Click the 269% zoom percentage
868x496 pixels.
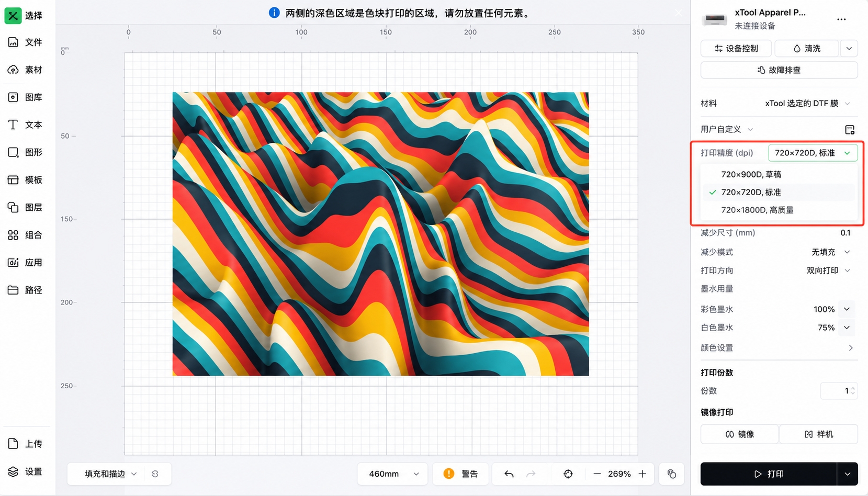pos(619,474)
